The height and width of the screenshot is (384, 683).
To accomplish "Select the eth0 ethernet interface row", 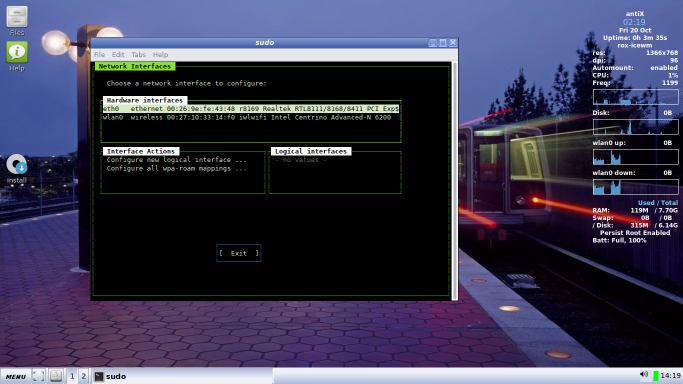I will coord(251,108).
